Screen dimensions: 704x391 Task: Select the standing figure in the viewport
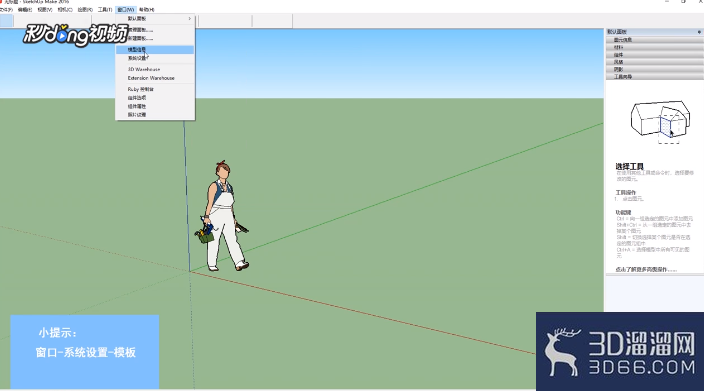click(x=222, y=216)
